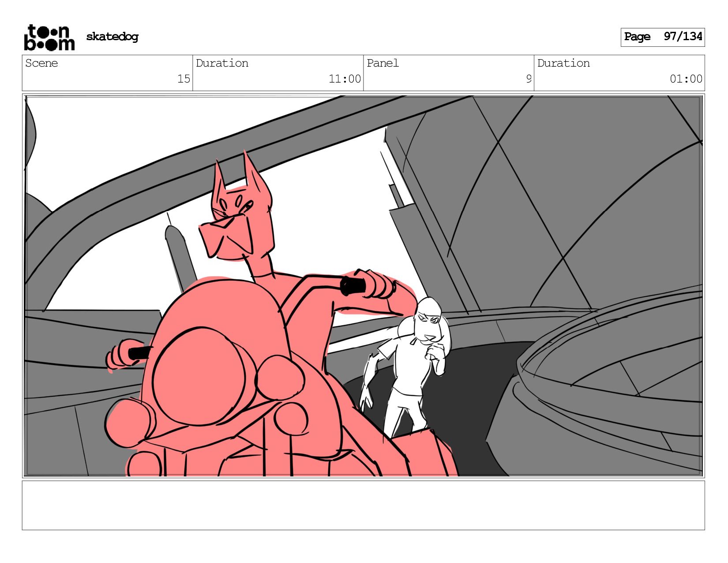Select the 'skatedog' project title text

(x=112, y=37)
